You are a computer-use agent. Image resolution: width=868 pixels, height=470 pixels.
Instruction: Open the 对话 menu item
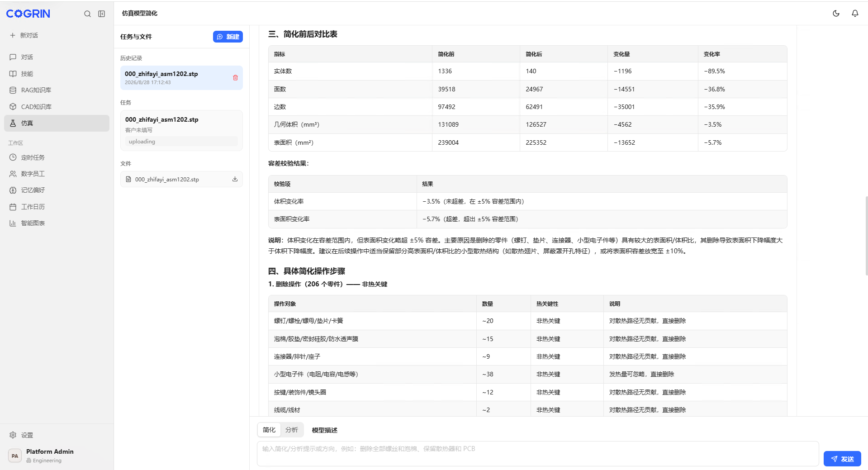[57, 57]
